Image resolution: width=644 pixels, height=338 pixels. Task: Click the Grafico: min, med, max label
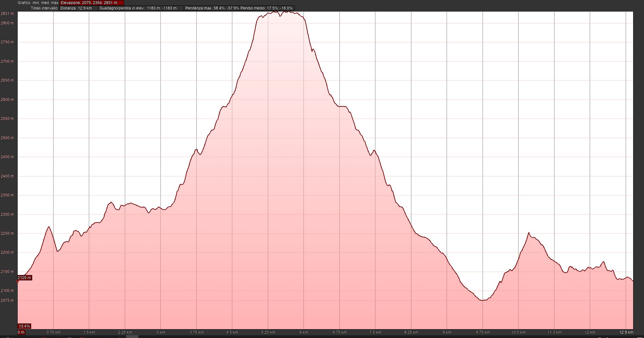[x=38, y=3]
